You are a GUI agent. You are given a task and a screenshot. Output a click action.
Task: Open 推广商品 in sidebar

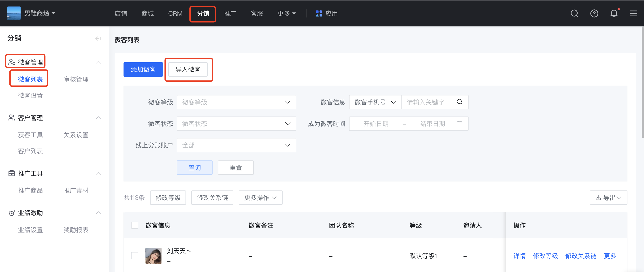[x=30, y=190]
